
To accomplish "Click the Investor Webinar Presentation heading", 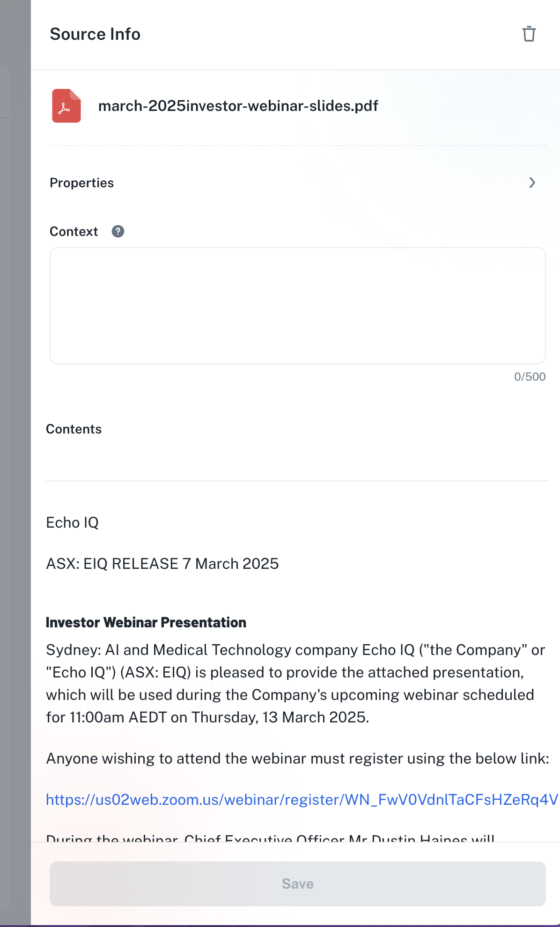I will click(x=146, y=622).
